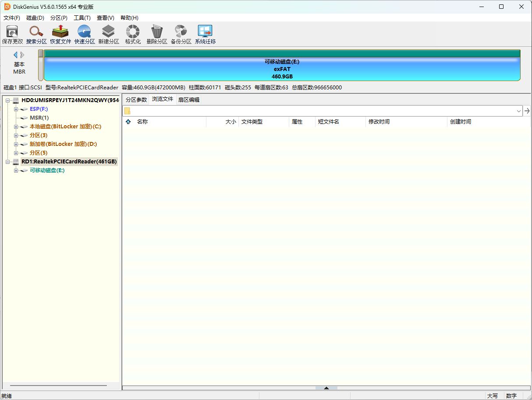Switch to the 分区参数 tab
The width and height of the screenshot is (532, 400).
point(136,99)
